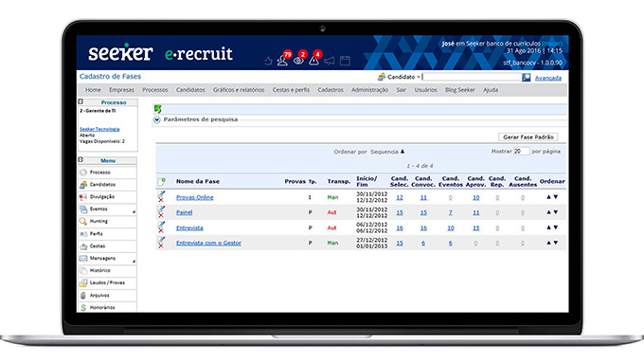644x364 pixels.
Task: Move Entrevista phase up in order
Action: pyautogui.click(x=548, y=227)
